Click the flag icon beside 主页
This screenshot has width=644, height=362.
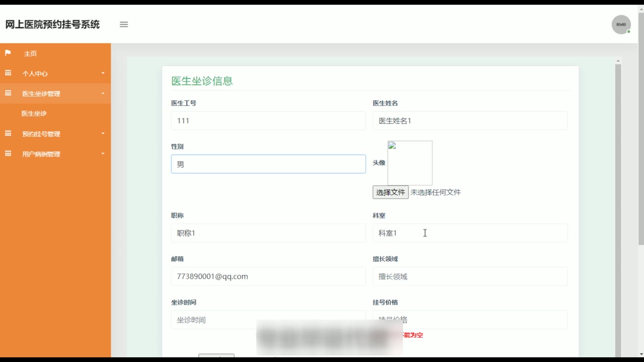pos(8,53)
